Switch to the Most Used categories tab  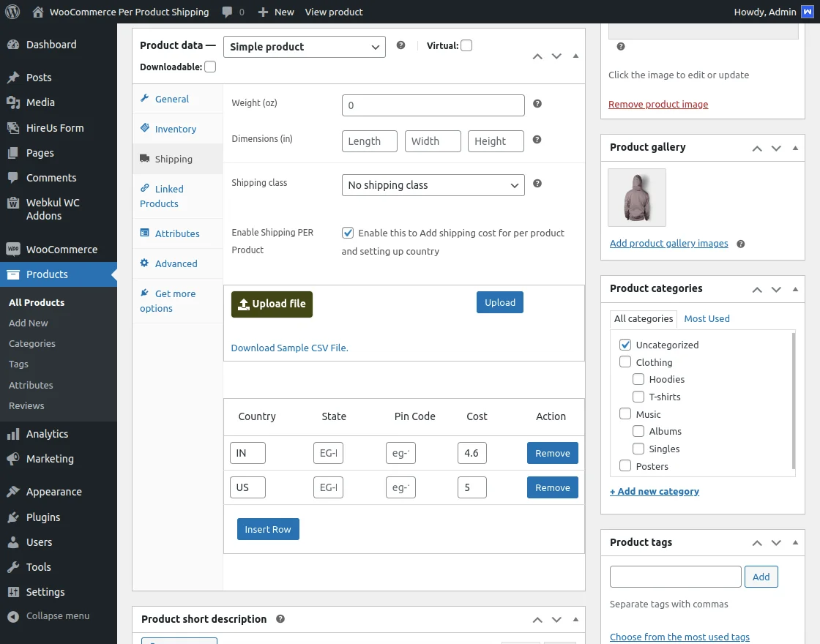point(706,318)
